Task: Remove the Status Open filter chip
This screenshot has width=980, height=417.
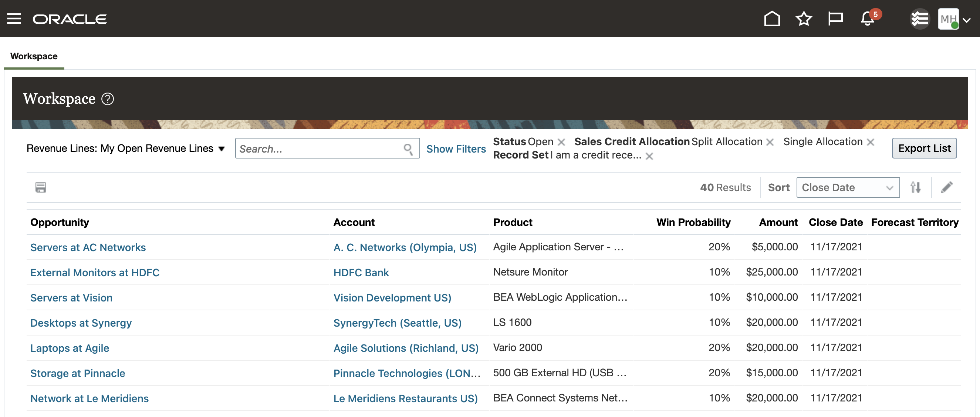Action: [561, 142]
